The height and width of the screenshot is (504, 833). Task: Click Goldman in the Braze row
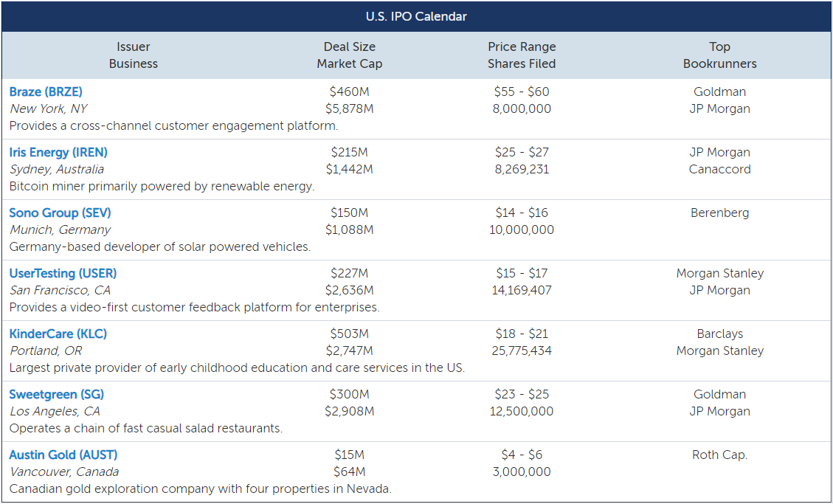click(720, 92)
